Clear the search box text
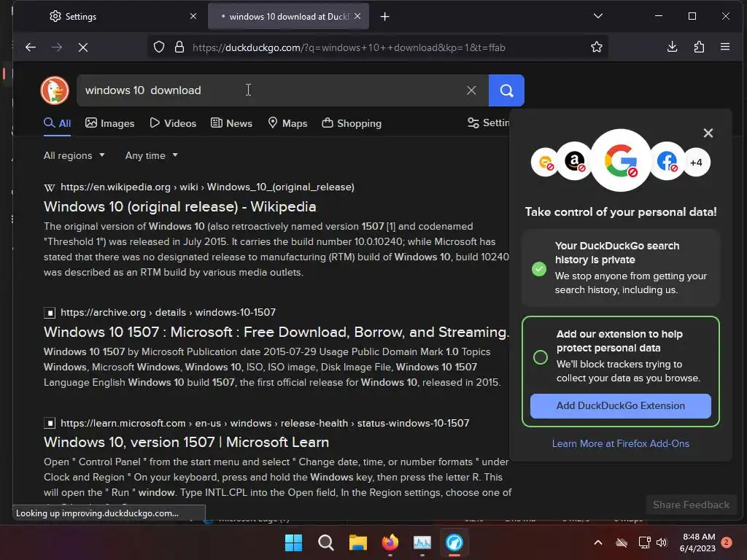Image resolution: width=747 pixels, height=560 pixels. click(x=471, y=90)
